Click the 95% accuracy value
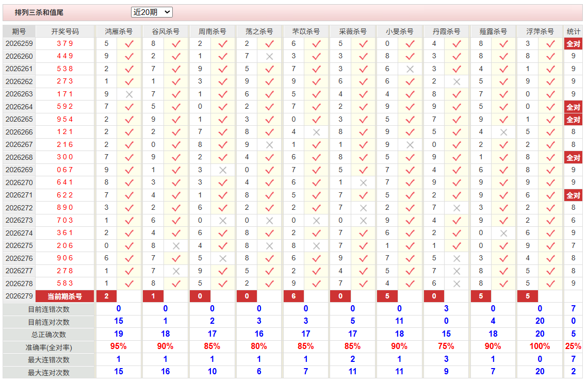588x382 pixels. pyautogui.click(x=119, y=346)
